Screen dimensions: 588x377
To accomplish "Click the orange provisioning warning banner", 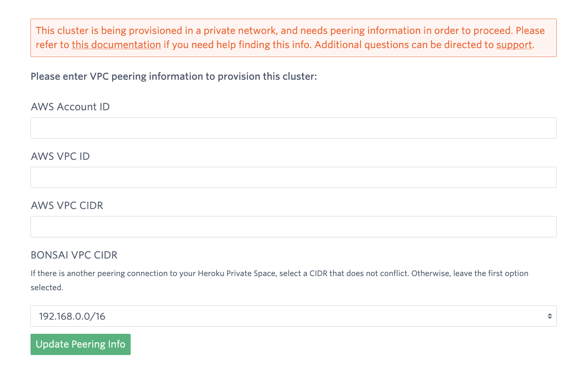I will click(x=293, y=38).
